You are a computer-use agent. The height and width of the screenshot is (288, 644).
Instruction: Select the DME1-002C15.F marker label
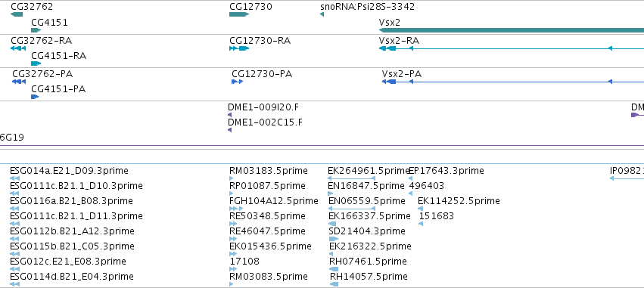265,122
